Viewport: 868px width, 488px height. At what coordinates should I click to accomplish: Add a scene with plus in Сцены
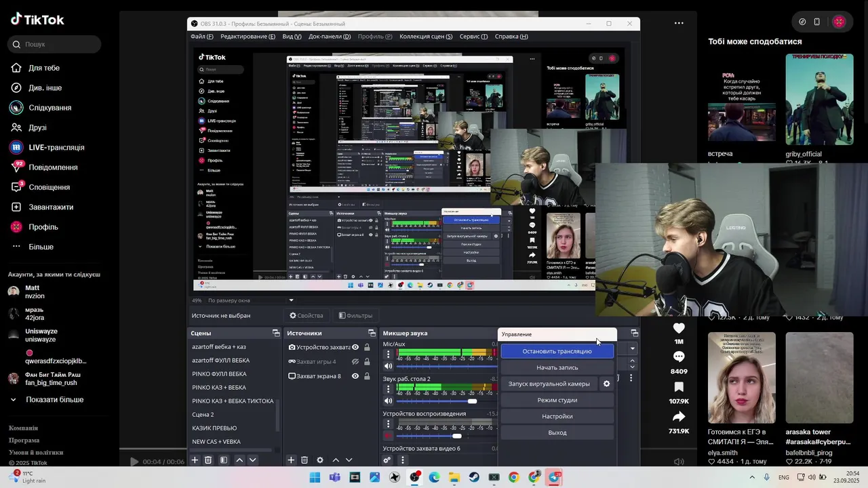click(x=195, y=460)
